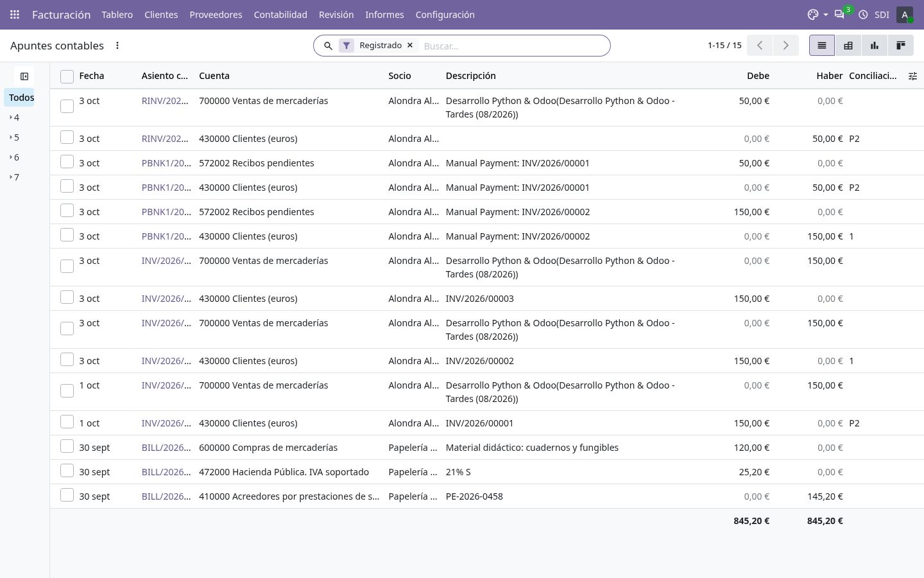Check the 472000 Hacienda Pública row checkbox
Image resolution: width=924 pixels, height=578 pixels.
(67, 471)
